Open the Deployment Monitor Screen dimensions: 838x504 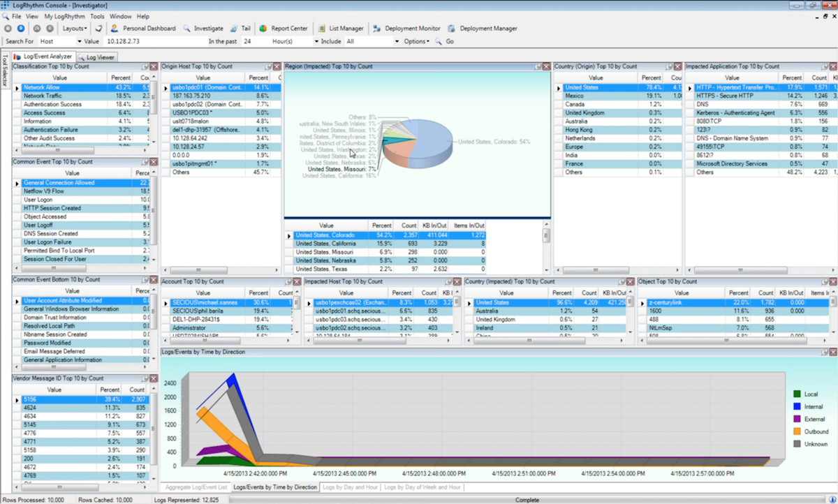407,29
